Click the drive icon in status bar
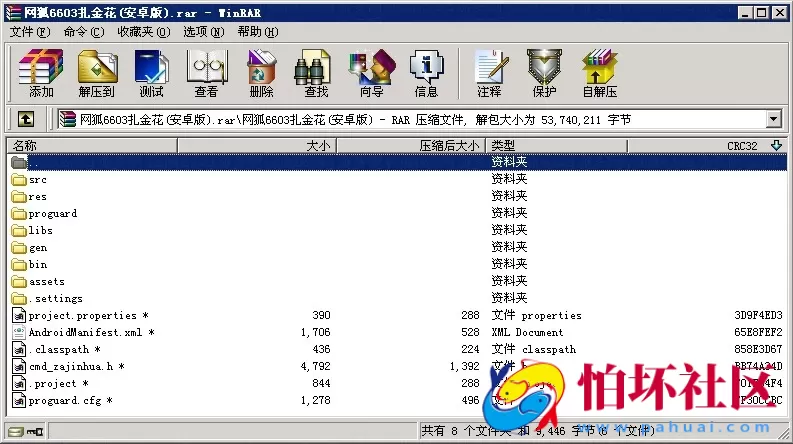 16,431
